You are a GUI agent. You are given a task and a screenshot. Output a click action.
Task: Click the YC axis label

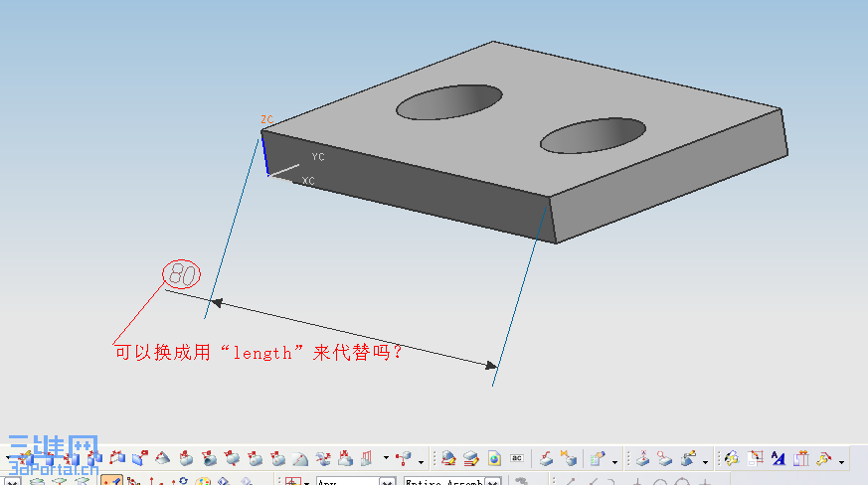click(x=318, y=157)
